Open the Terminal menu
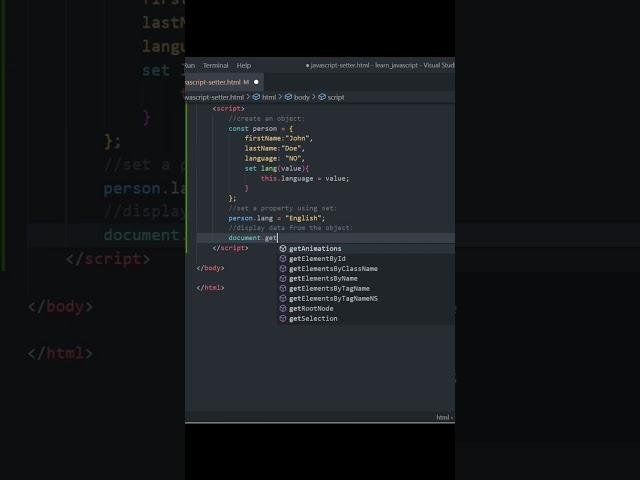Screen dimensions: 640x480 tap(216, 65)
